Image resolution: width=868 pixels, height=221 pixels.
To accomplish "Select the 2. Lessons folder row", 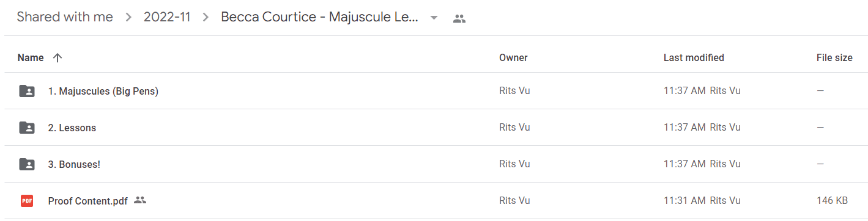I will point(436,128).
